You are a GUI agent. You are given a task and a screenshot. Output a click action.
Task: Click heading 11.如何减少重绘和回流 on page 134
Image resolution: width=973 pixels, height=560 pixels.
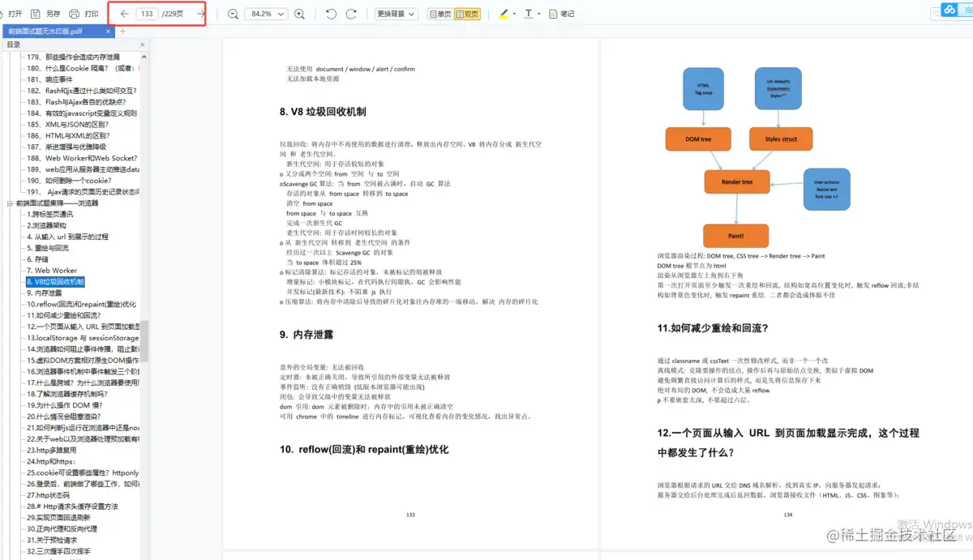pos(713,328)
